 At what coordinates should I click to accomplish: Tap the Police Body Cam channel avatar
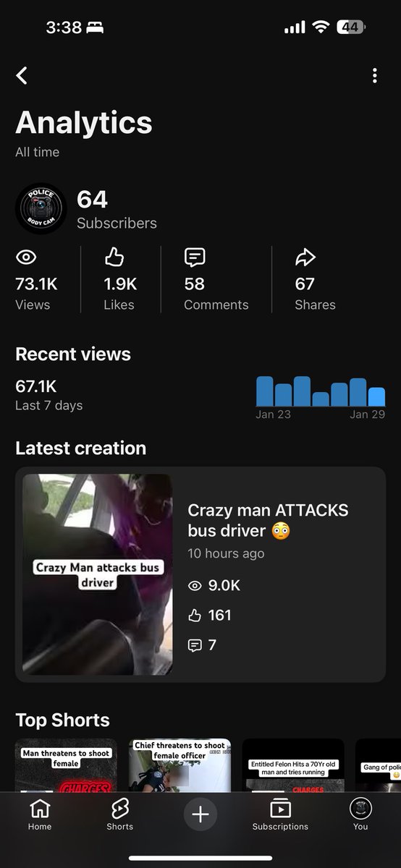(41, 209)
